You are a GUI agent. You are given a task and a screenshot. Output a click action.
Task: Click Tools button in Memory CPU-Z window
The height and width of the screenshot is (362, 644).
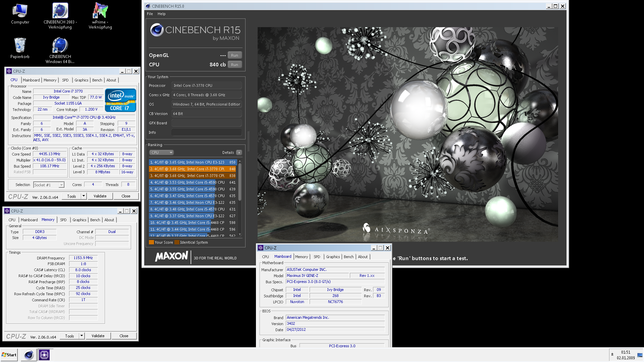69,336
